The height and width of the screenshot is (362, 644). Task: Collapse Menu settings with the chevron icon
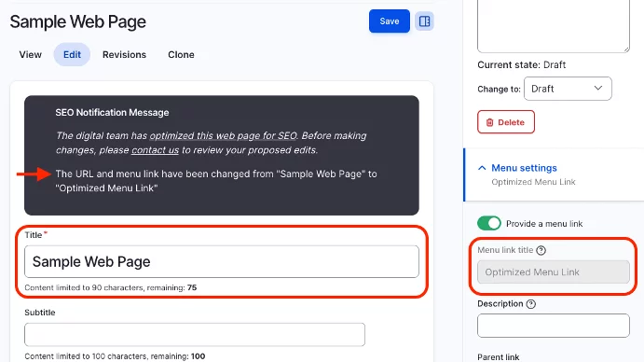click(x=482, y=168)
